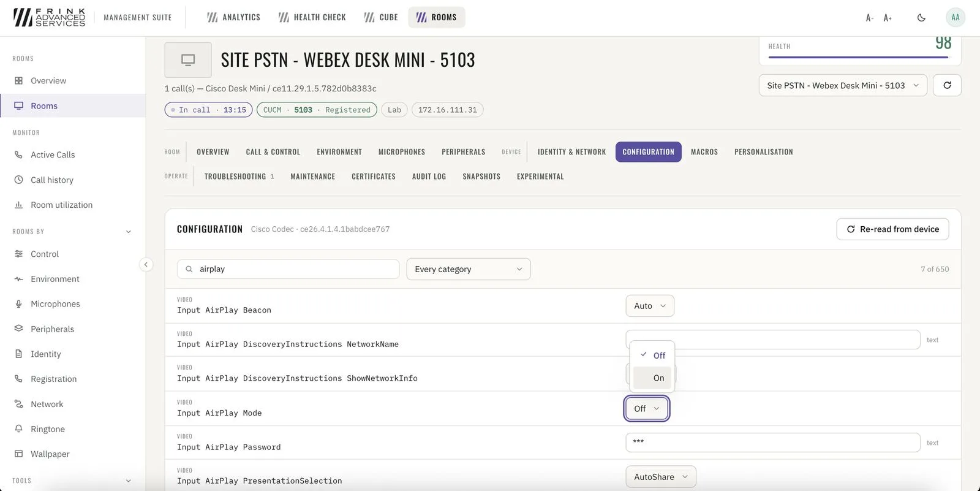The width and height of the screenshot is (980, 491).
Task: Open Call history in the sidebar
Action: pyautogui.click(x=73, y=180)
